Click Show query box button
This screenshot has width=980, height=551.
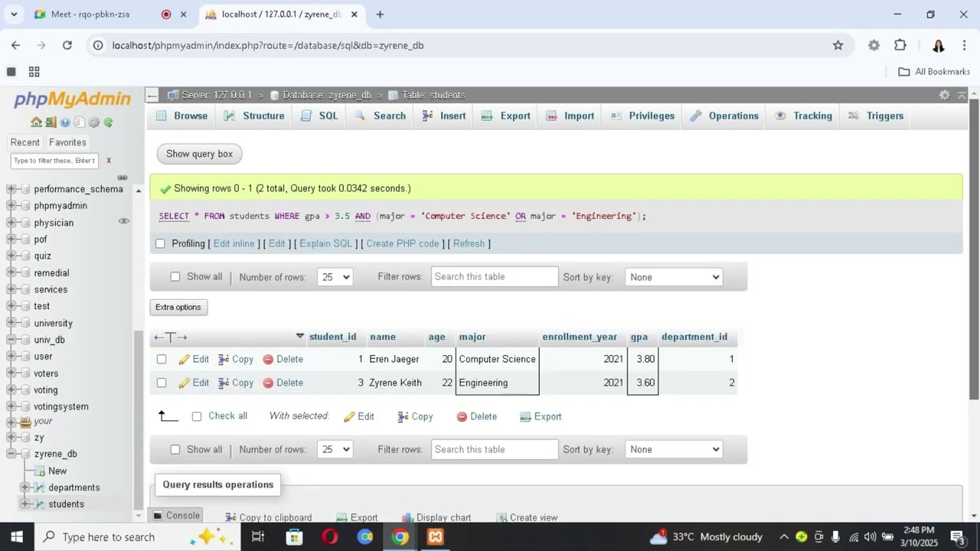[x=199, y=154]
